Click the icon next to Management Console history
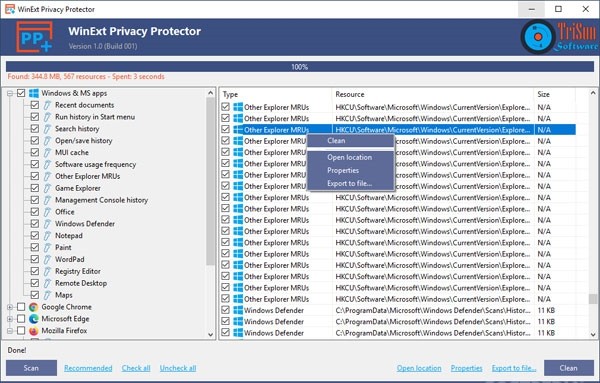 (x=47, y=200)
